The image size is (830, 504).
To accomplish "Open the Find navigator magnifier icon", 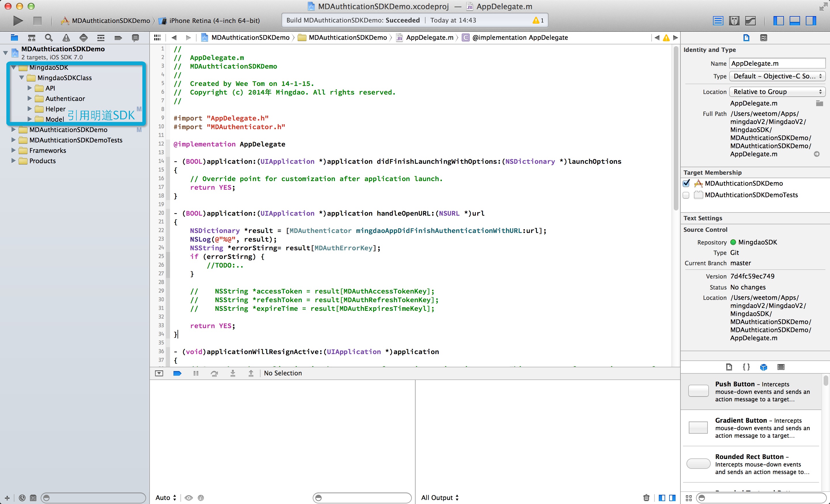I will 49,38.
